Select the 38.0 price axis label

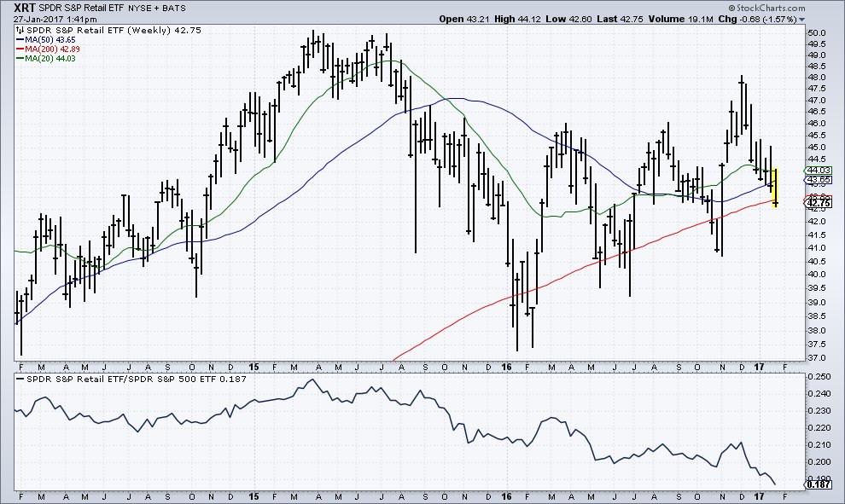pyautogui.click(x=817, y=331)
